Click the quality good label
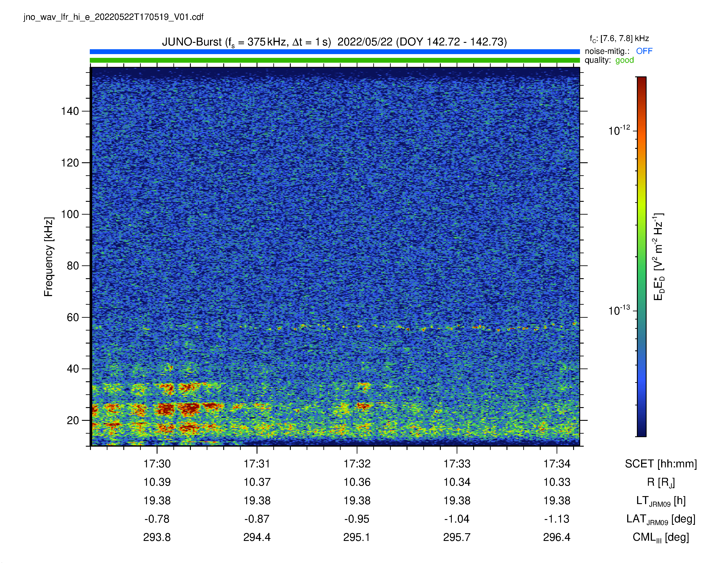The width and height of the screenshot is (728, 563). point(609,60)
